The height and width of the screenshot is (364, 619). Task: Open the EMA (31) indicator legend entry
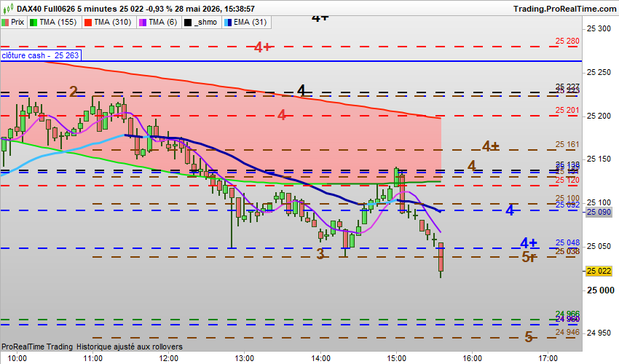(246, 22)
